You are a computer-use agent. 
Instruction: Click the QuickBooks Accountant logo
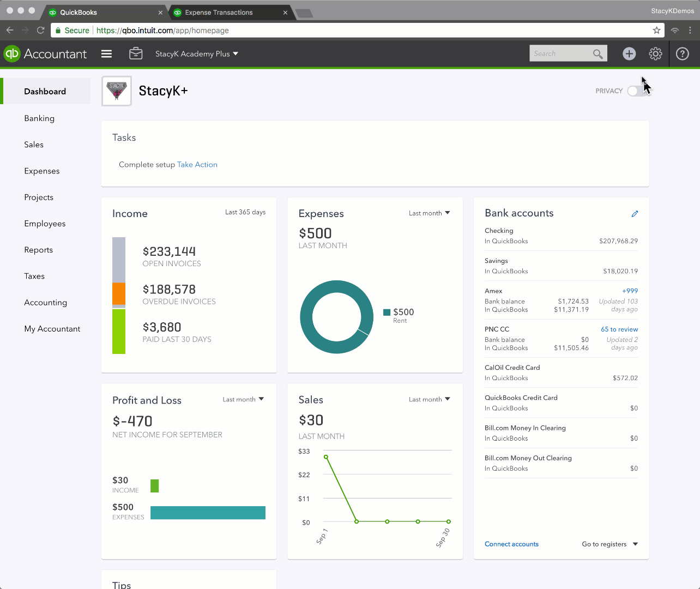[45, 53]
